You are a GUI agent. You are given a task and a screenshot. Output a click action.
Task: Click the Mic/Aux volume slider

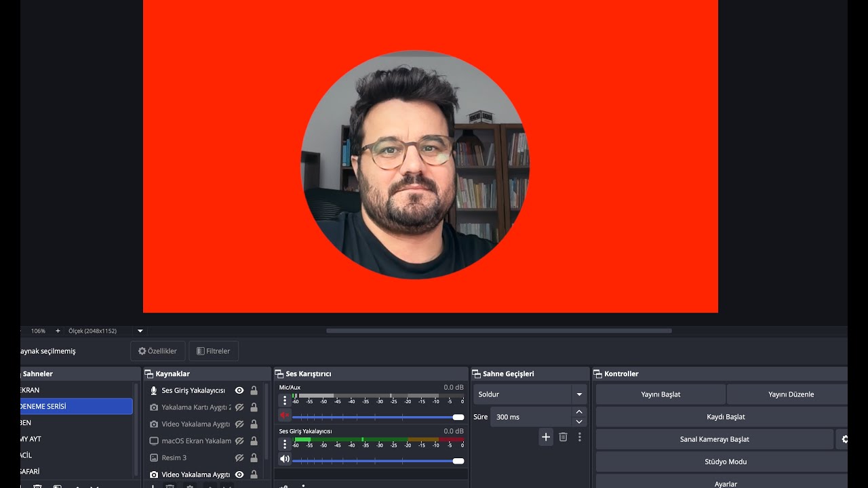tap(378, 417)
